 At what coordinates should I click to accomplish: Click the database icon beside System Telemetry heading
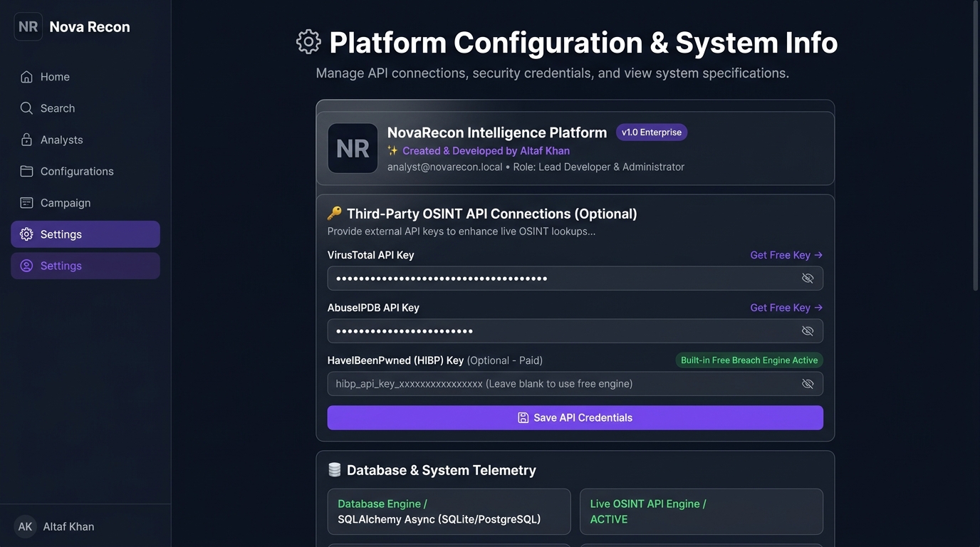[334, 470]
